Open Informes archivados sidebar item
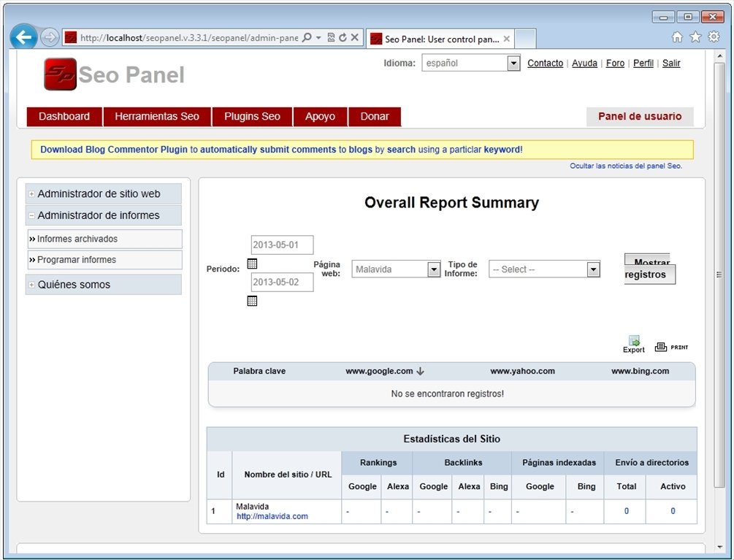734x560 pixels. pyautogui.click(x=105, y=239)
